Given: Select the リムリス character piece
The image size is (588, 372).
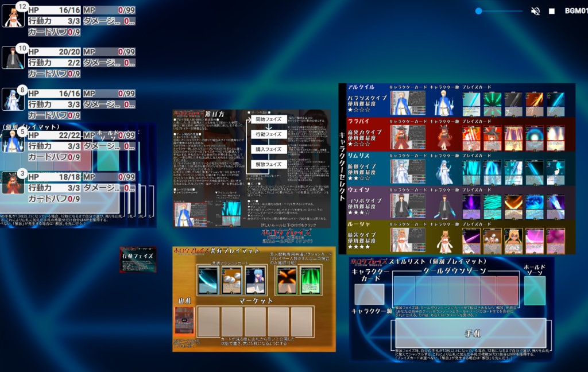Looking at the screenshot, I should 444,172.
